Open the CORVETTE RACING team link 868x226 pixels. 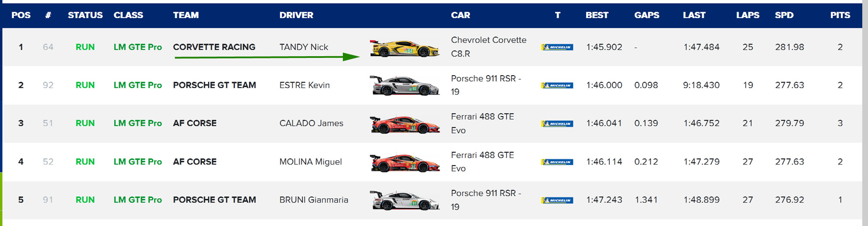point(214,47)
